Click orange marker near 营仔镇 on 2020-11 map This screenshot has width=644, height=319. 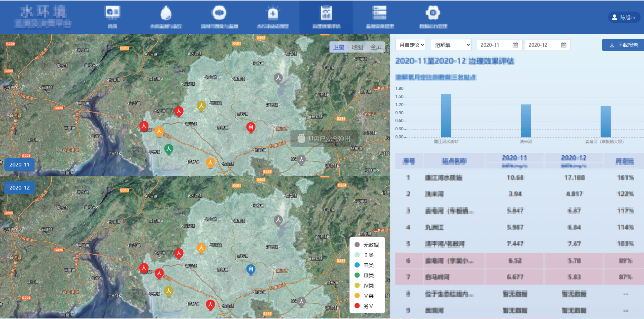tap(210, 163)
